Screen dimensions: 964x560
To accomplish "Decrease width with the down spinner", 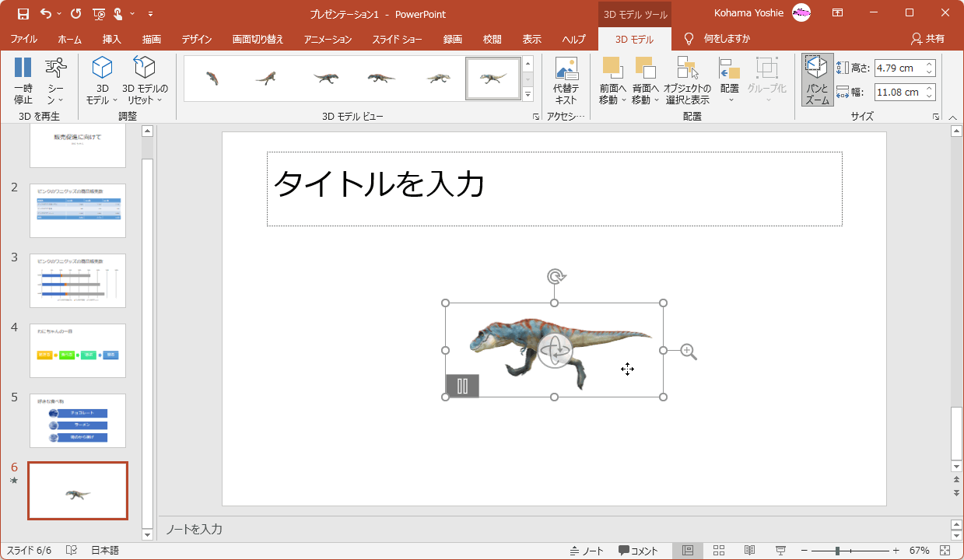I will 929,96.
